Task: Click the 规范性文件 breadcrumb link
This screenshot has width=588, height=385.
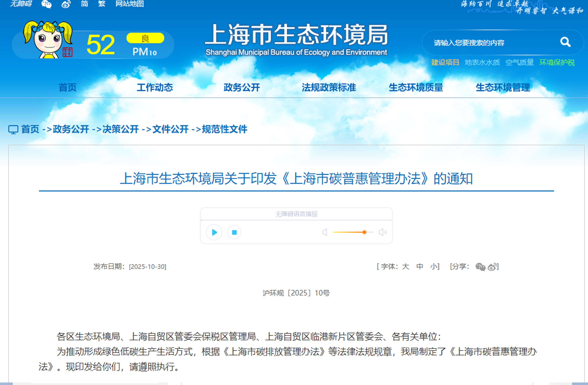Action: coord(224,129)
